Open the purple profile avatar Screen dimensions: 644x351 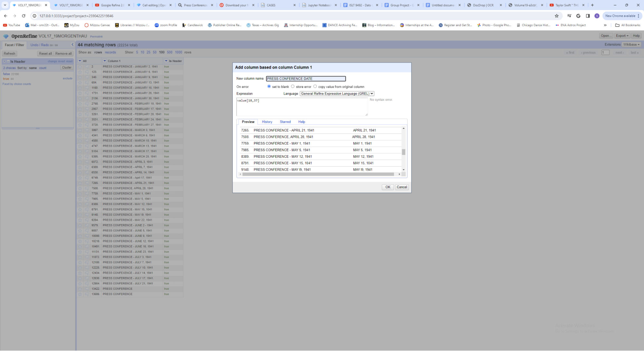[x=597, y=16]
